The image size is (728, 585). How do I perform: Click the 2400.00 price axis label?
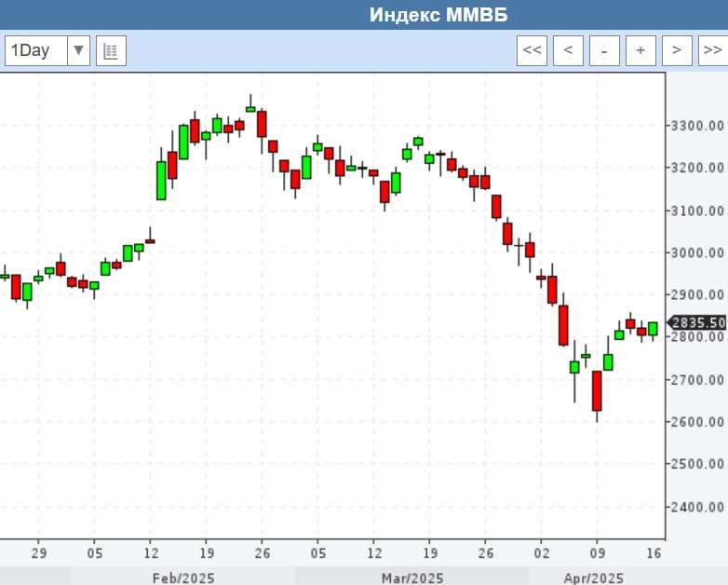[697, 507]
